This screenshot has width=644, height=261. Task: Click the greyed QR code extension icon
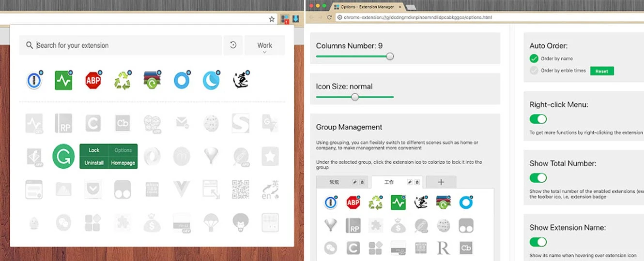click(241, 189)
